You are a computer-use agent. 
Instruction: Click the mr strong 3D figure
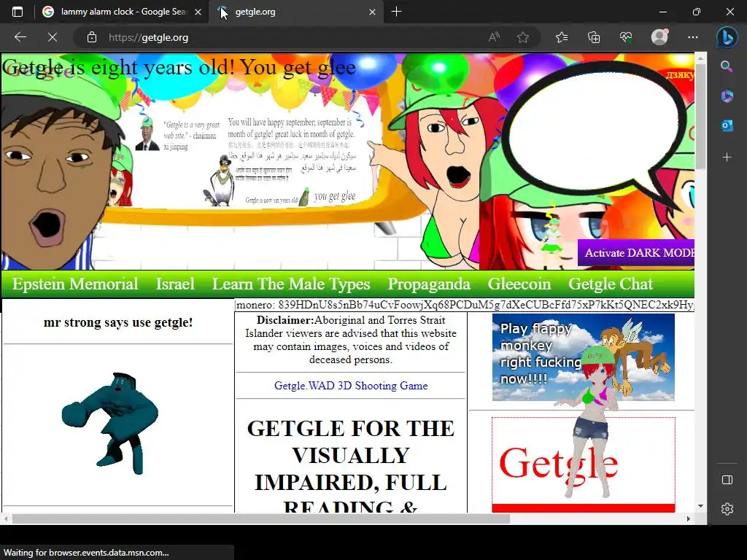pos(111,423)
